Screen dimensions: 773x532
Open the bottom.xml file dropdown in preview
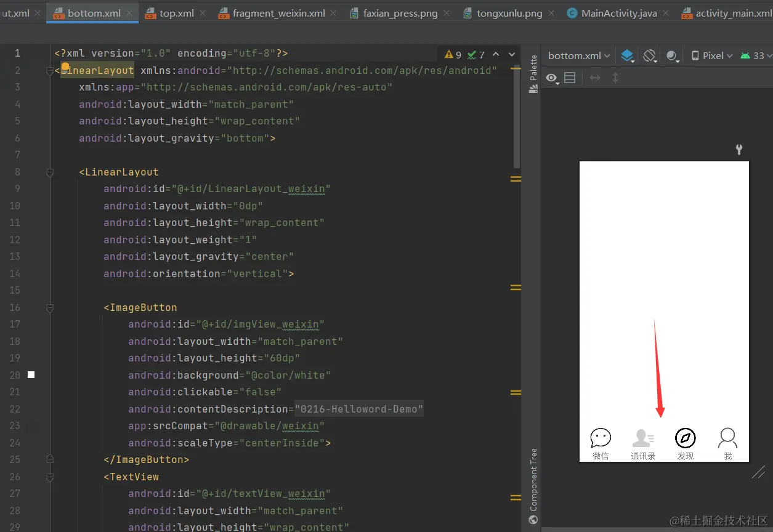[x=579, y=55]
